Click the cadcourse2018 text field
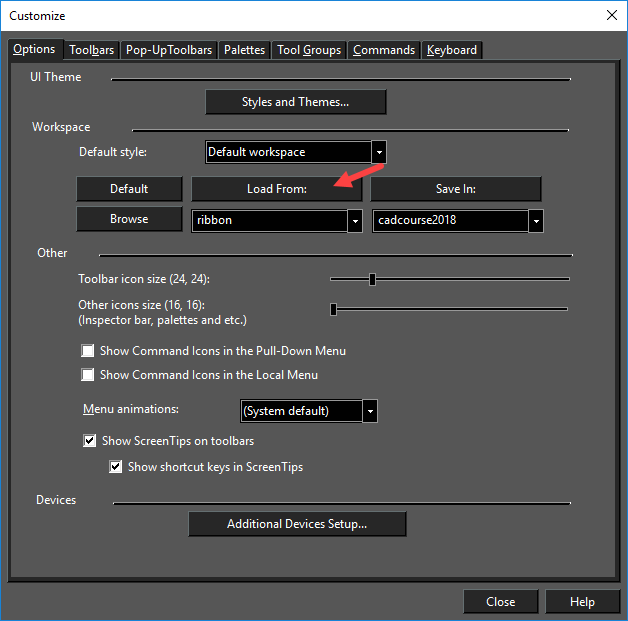 [450, 221]
